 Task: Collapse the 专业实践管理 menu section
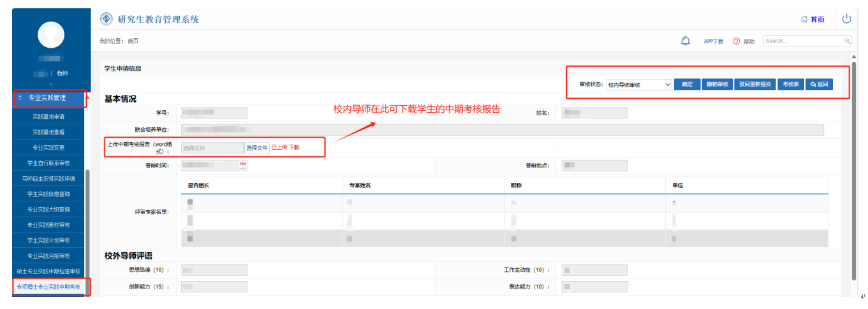click(x=50, y=98)
